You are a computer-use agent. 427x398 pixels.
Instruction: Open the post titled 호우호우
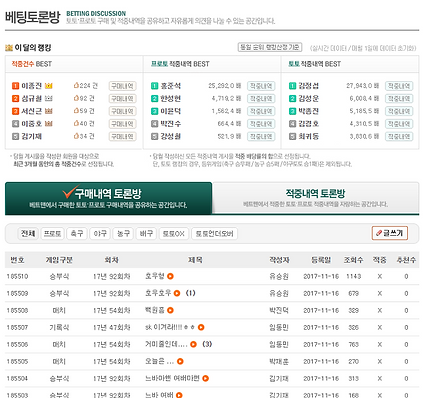click(158, 293)
